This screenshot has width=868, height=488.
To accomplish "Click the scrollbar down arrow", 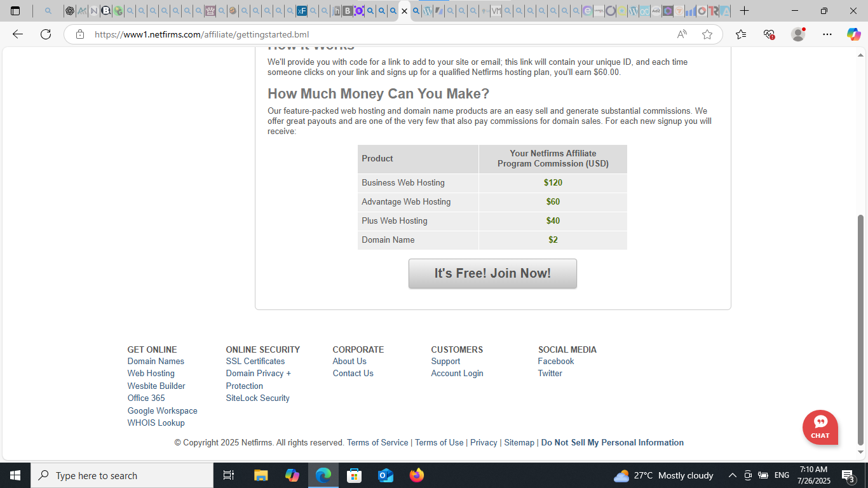I will [861, 452].
